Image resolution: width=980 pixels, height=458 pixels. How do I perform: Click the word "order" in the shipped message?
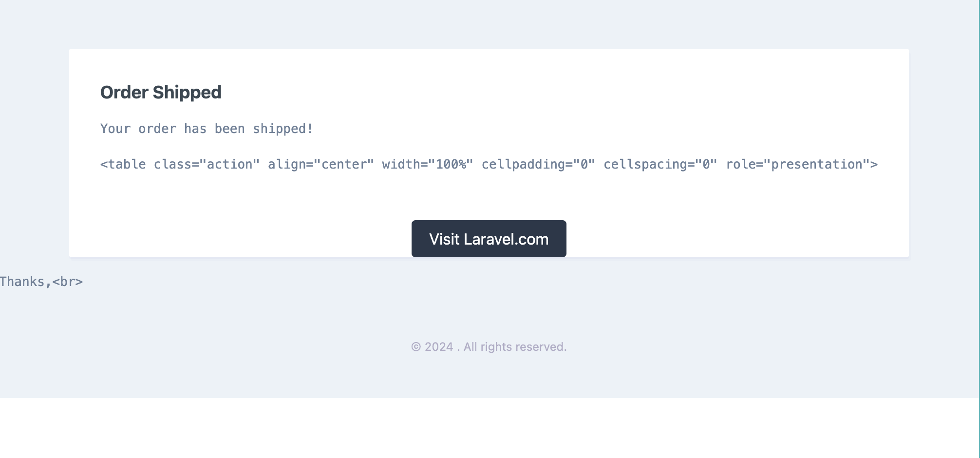157,129
